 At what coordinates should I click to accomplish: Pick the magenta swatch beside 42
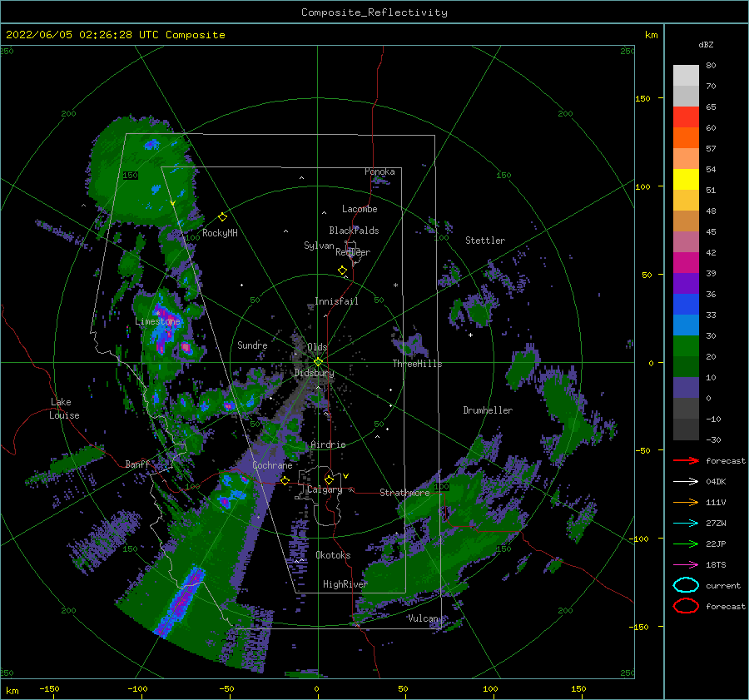point(686,263)
